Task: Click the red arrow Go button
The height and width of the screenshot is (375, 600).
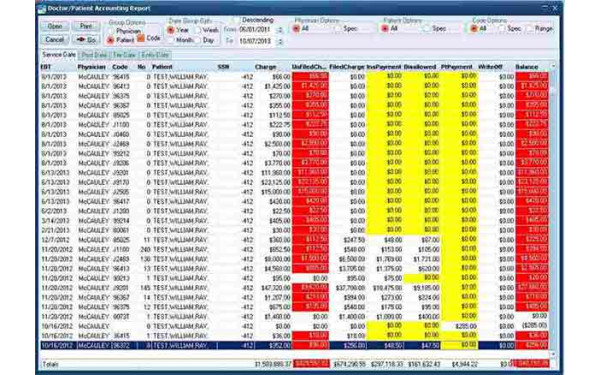Action: click(x=86, y=39)
